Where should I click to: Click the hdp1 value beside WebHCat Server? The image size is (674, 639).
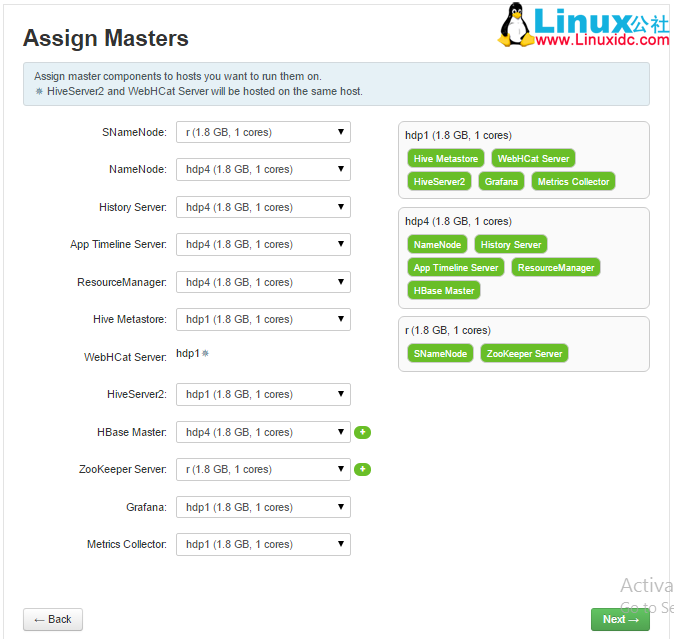pos(188,353)
